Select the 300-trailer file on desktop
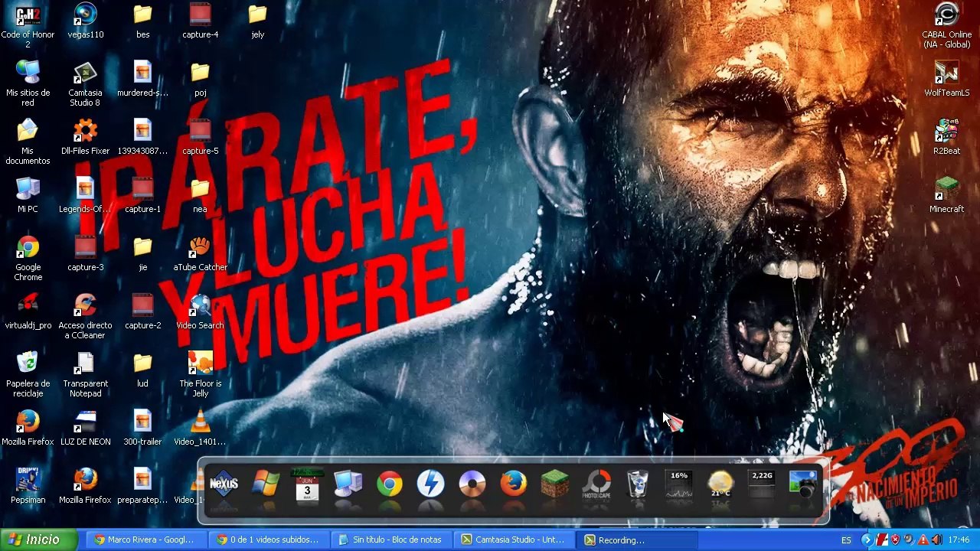 142,428
